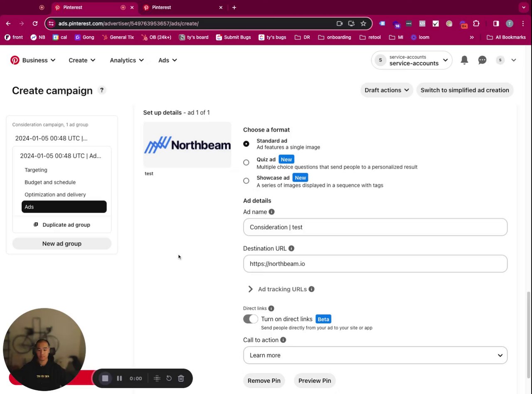Select the Standard ad format
The width and height of the screenshot is (532, 394).
click(246, 144)
